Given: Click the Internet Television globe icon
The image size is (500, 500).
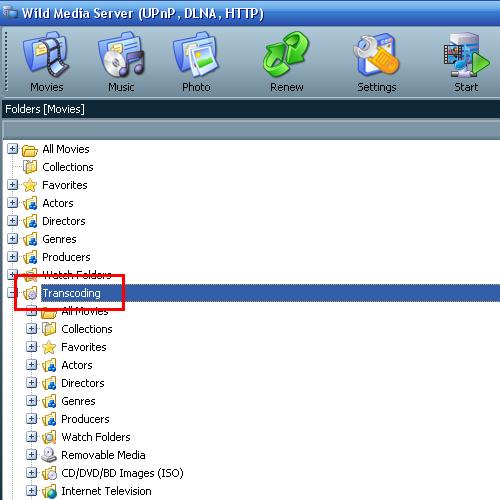Looking at the screenshot, I should pos(49,491).
